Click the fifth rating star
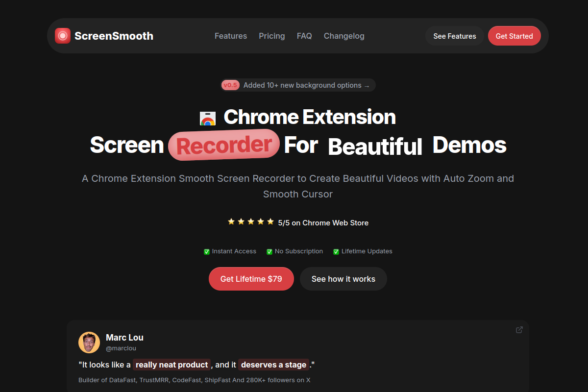Viewport: 588px width, 392px height. 270,221
